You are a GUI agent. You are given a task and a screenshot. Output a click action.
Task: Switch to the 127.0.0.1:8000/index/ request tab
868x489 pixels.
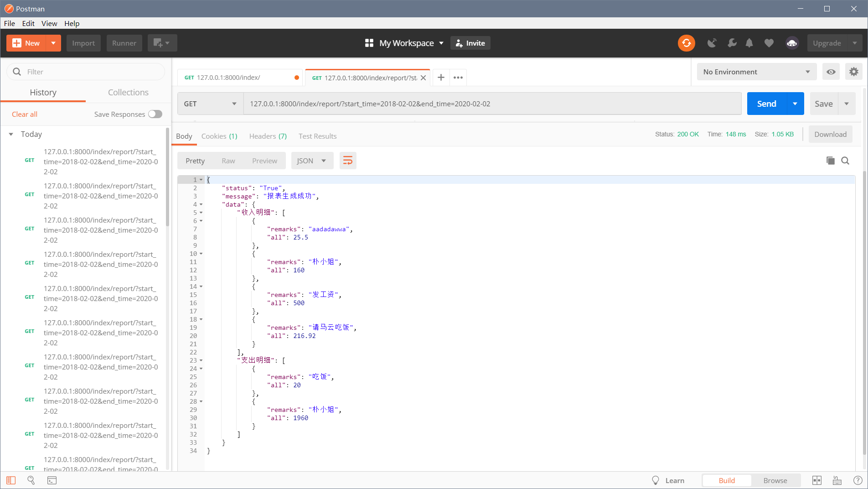click(x=241, y=78)
